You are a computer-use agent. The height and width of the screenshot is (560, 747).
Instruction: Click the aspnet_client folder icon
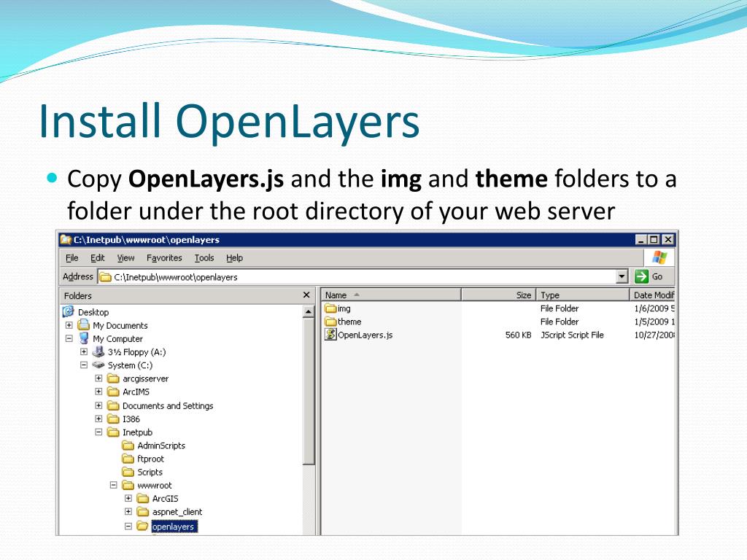(x=143, y=512)
